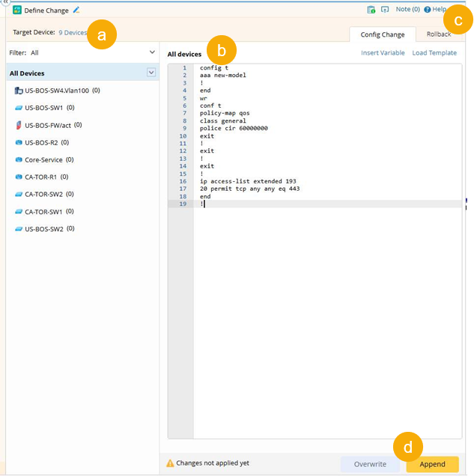The image size is (474, 476).
Task: Click empty area of the config editor
Action: pos(327,322)
